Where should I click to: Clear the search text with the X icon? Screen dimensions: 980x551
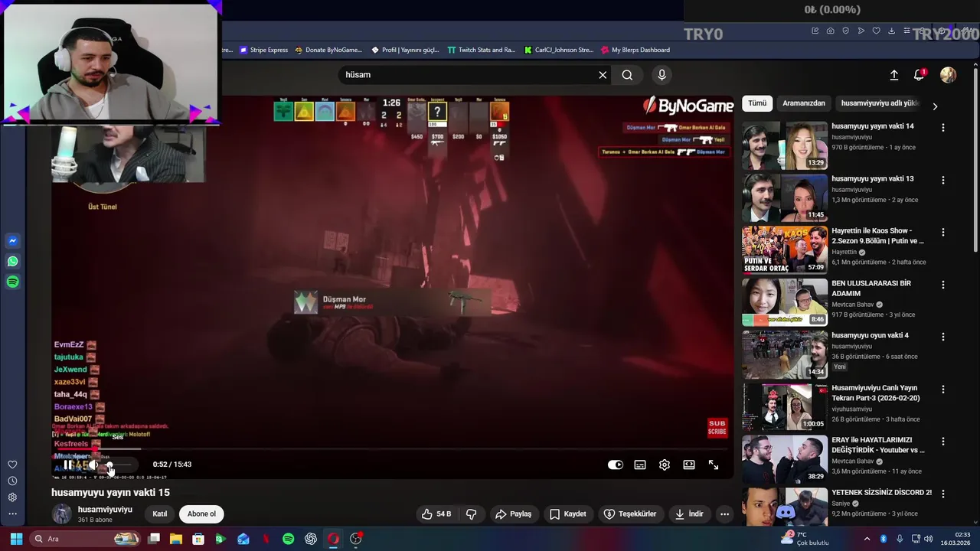point(603,74)
